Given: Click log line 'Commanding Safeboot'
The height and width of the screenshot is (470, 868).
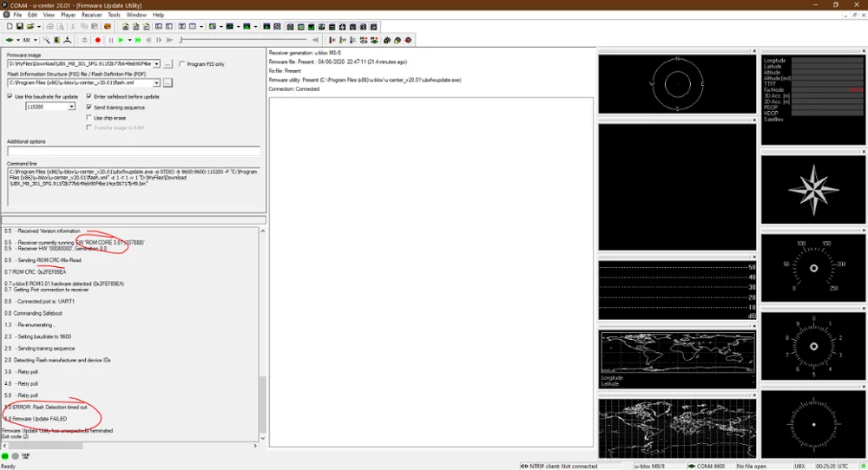Looking at the screenshot, I should 37,313.
